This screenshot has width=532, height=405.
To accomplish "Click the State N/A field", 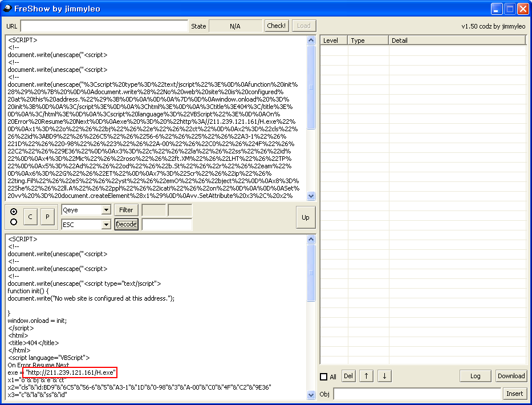I will pos(235,26).
